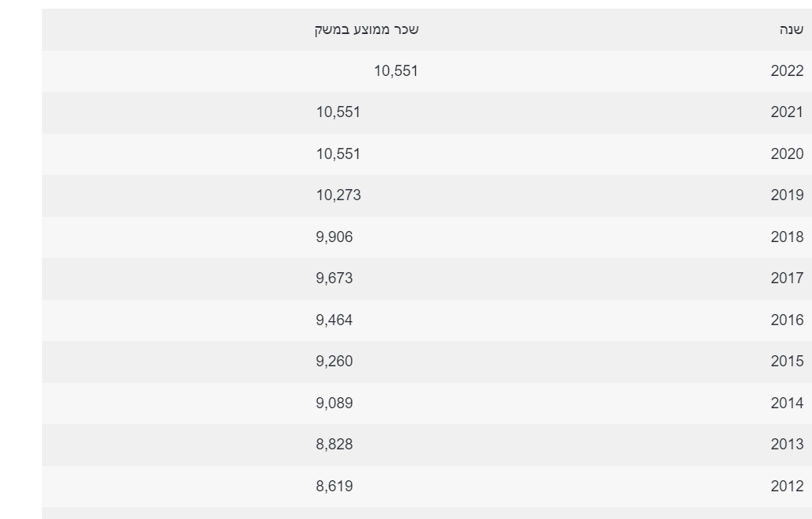
Task: Click the 9,260 salary value
Action: point(334,362)
